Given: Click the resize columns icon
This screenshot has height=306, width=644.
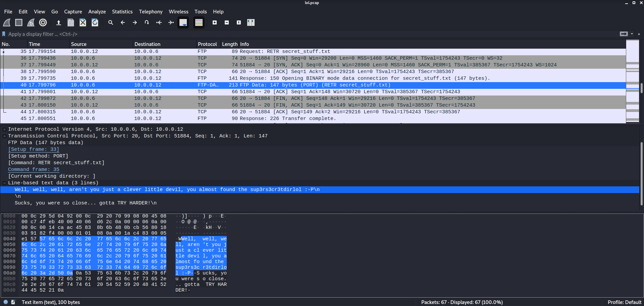Looking at the screenshot, I should [251, 22].
